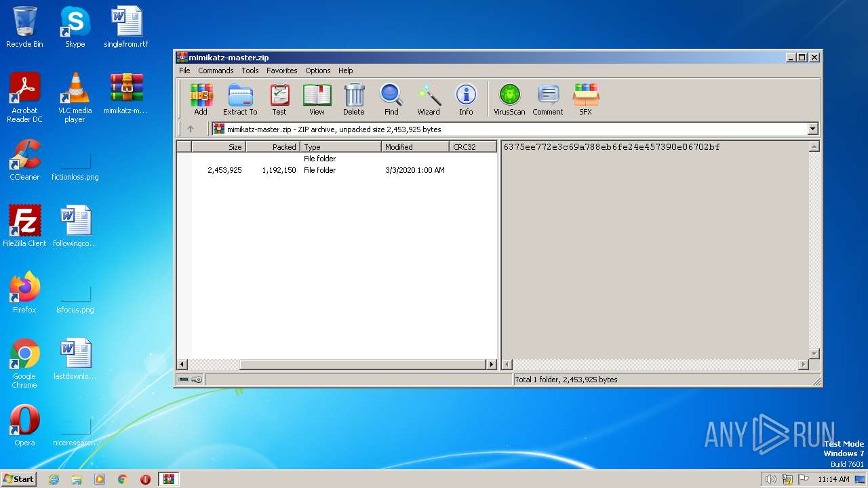The image size is (868, 488).
Task: Click the Delete trash bin icon
Action: click(353, 100)
